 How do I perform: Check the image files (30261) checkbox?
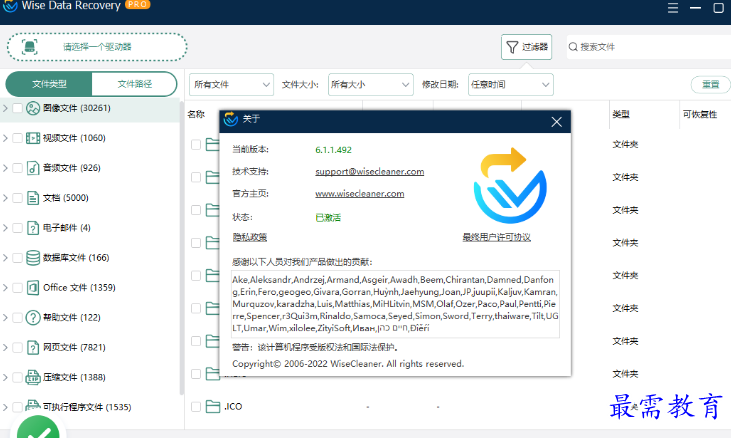pyautogui.click(x=17, y=108)
